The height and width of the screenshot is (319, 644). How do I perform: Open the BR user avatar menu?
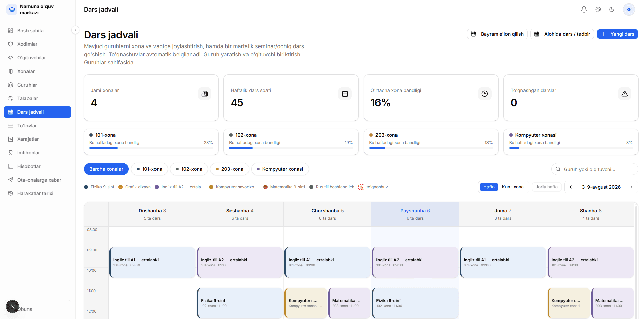tap(629, 10)
